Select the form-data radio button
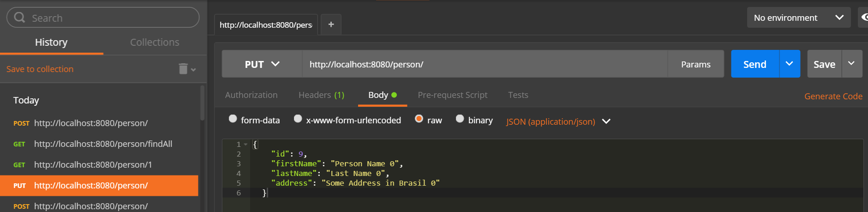 (x=233, y=119)
